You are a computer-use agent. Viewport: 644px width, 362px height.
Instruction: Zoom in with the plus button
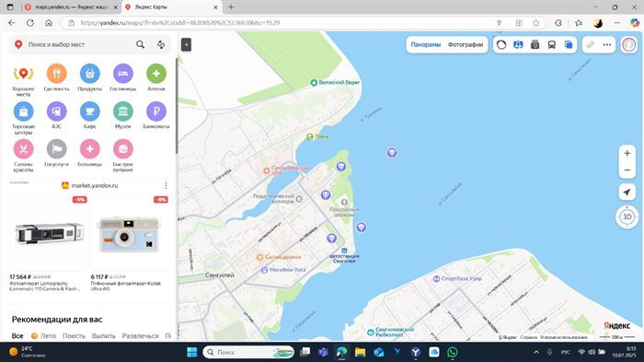point(627,154)
